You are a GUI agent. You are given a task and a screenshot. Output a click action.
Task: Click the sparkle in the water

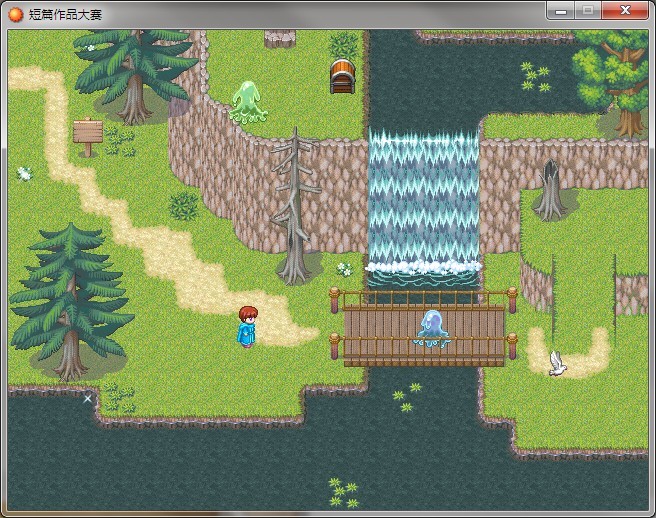pyautogui.click(x=87, y=399)
